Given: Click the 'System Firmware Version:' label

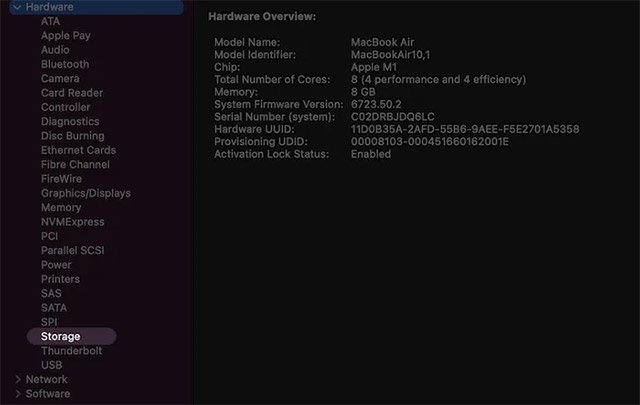Looking at the screenshot, I should pyautogui.click(x=279, y=104).
